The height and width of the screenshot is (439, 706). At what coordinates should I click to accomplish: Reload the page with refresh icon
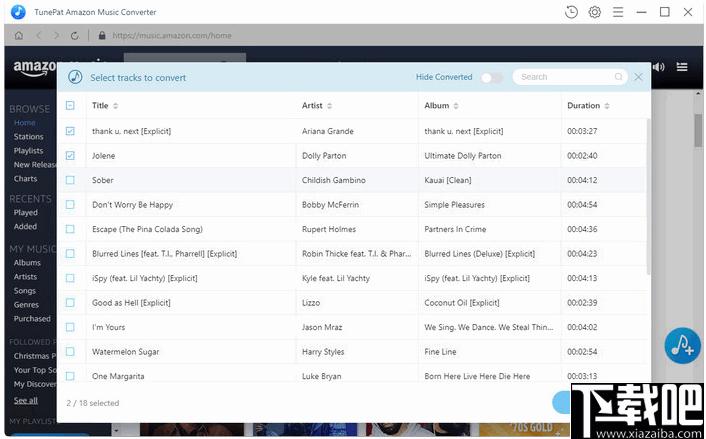pyautogui.click(x=75, y=36)
